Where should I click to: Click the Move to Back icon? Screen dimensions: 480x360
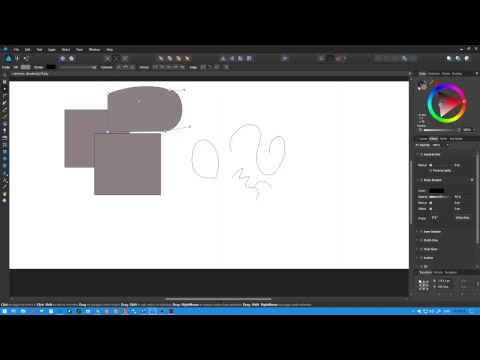(161, 58)
